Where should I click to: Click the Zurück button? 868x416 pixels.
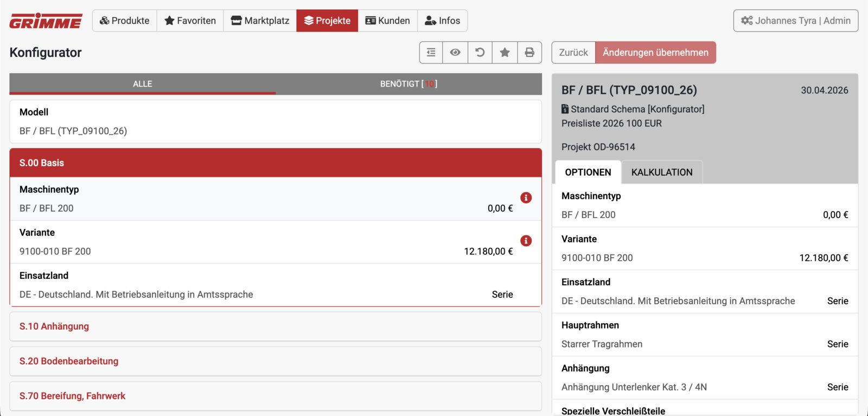pos(573,53)
